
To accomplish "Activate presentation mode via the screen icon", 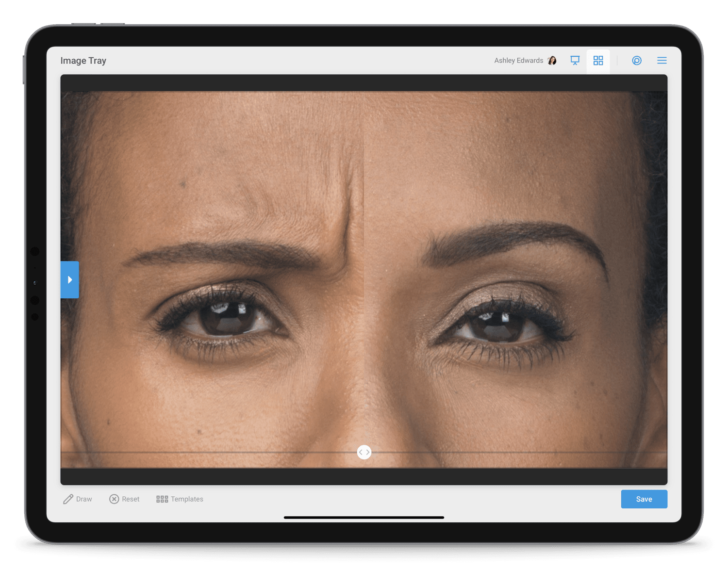I will coord(575,60).
